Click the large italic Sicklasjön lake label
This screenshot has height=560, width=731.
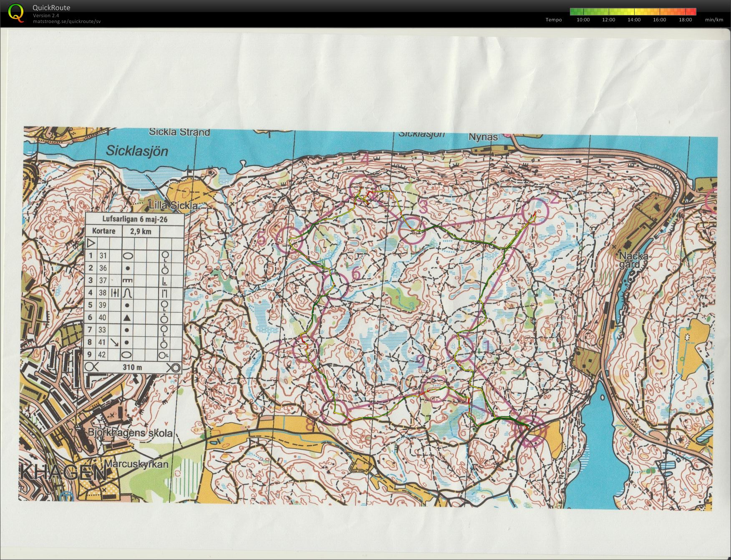(137, 151)
